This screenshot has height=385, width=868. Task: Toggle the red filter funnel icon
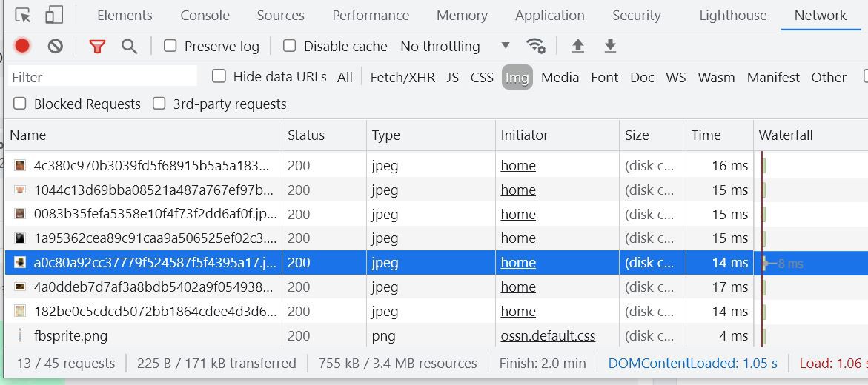click(97, 46)
